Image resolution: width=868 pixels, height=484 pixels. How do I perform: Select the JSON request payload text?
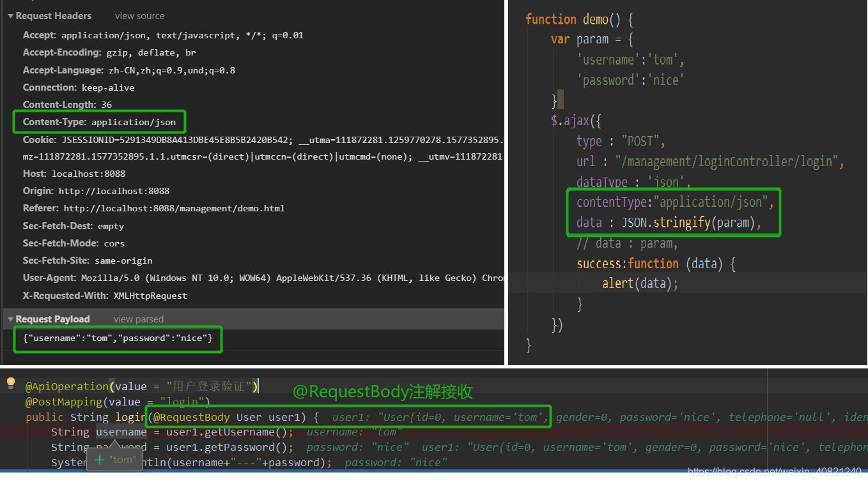[118, 338]
